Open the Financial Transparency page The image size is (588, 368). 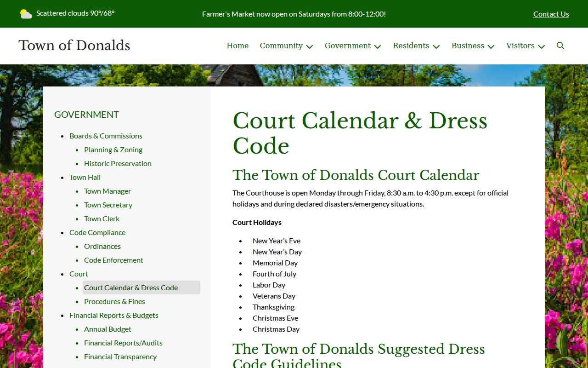tap(120, 356)
